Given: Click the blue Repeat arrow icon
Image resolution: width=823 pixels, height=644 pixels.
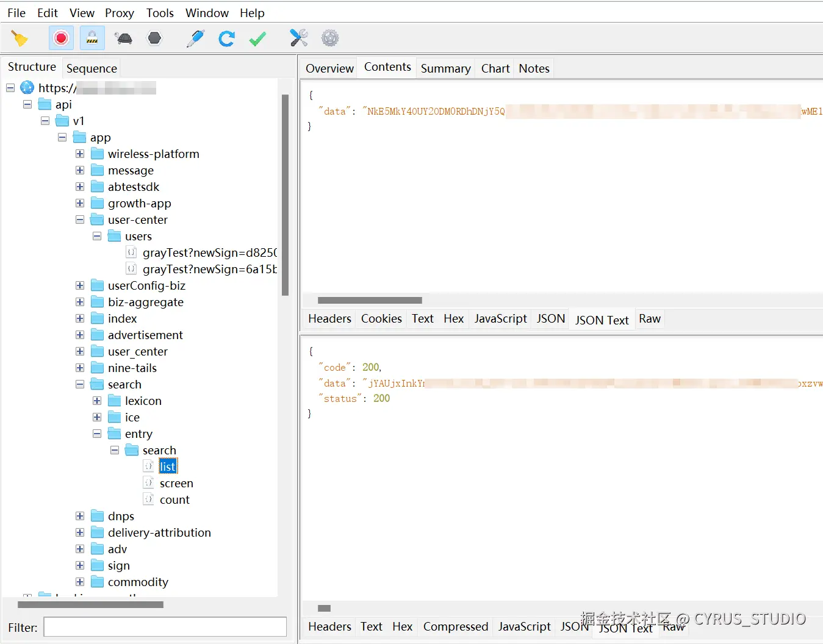Looking at the screenshot, I should tap(226, 38).
